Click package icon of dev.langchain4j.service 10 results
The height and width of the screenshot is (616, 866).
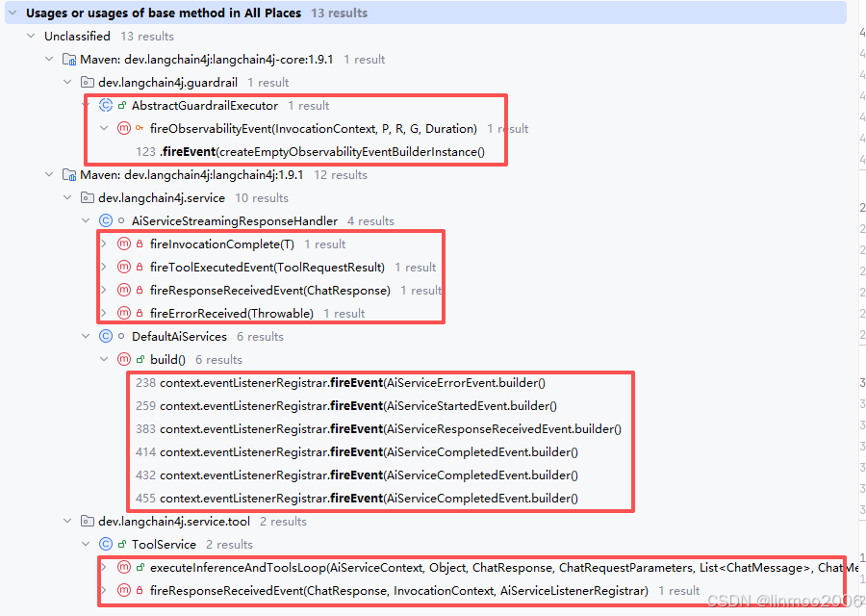(x=88, y=197)
